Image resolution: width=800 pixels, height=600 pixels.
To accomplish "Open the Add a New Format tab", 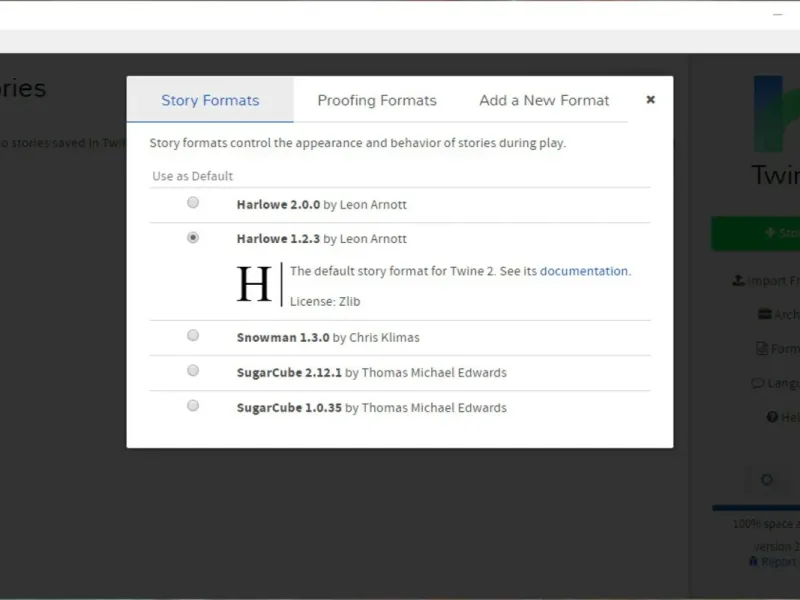I will pyautogui.click(x=544, y=100).
